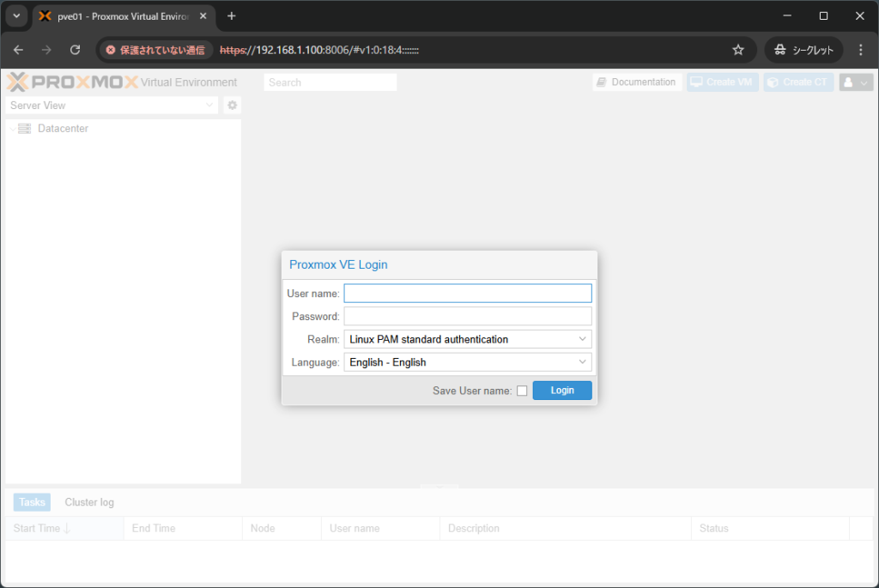Open the Realm authentication dropdown
Image resolution: width=879 pixels, height=588 pixels.
pos(584,339)
